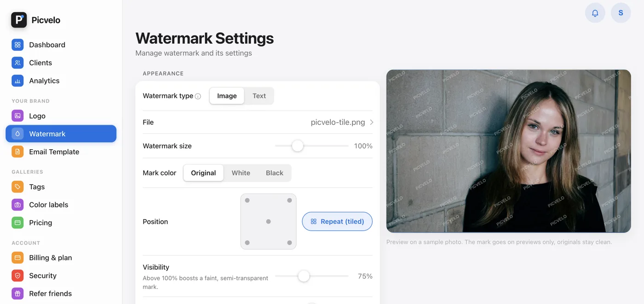Click the Position label
Viewport: 644px width, 304px height.
155,222
